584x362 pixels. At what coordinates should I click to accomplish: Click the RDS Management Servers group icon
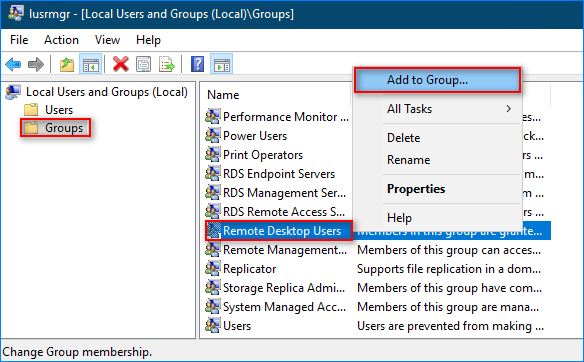pos(213,193)
